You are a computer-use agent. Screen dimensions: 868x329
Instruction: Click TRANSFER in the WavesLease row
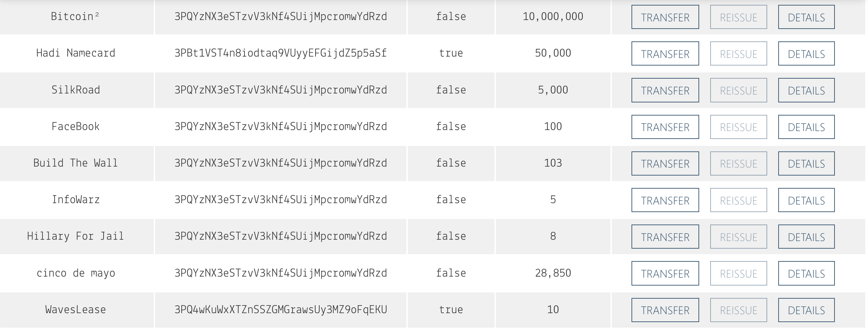pyautogui.click(x=665, y=310)
